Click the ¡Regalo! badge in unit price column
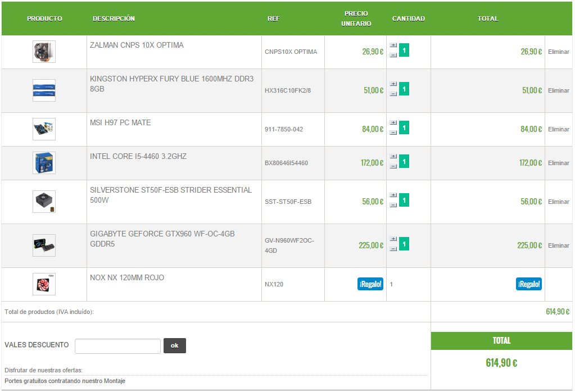The image size is (575, 392). pyautogui.click(x=370, y=284)
